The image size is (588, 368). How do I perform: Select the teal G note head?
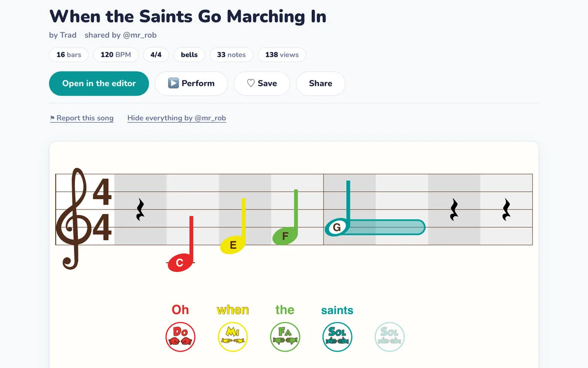tap(337, 227)
